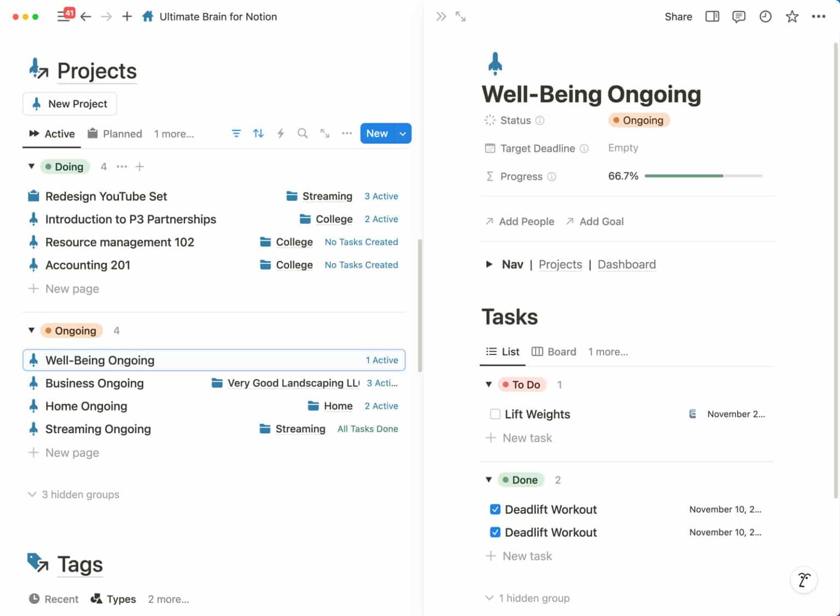
Task: Click the sort arrows icon
Action: tap(258, 133)
